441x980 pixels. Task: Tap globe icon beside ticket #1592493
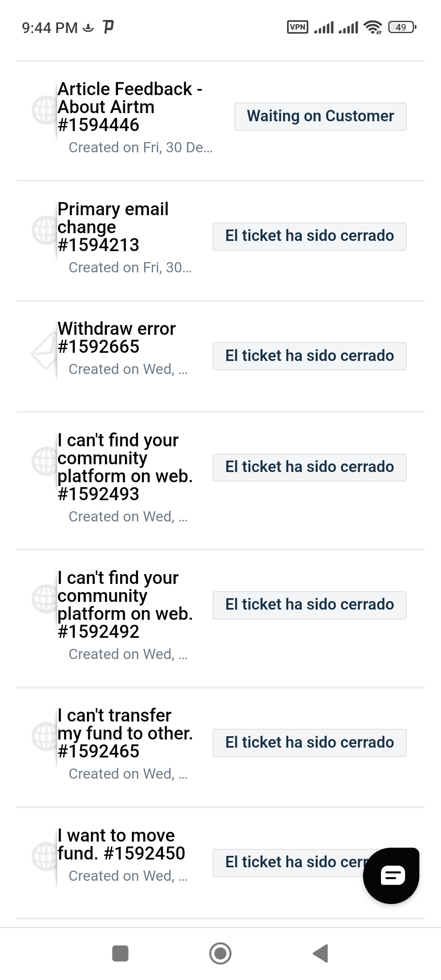44,461
